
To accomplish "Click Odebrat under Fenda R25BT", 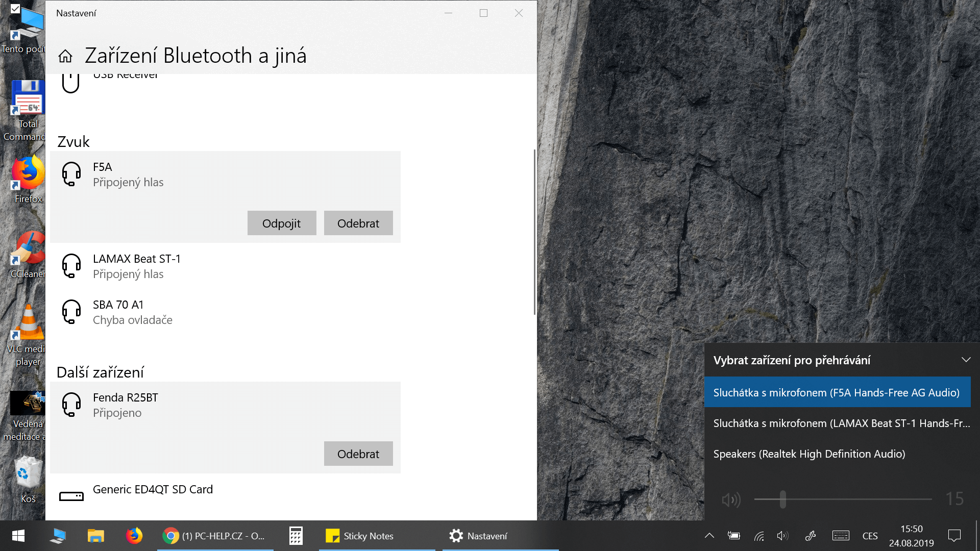I will point(358,454).
